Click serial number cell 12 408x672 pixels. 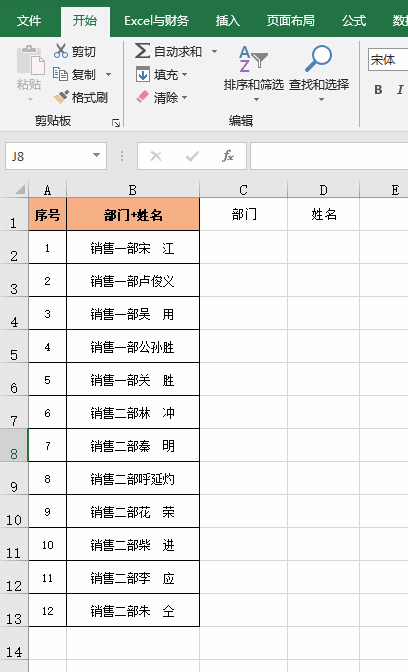[x=48, y=610]
